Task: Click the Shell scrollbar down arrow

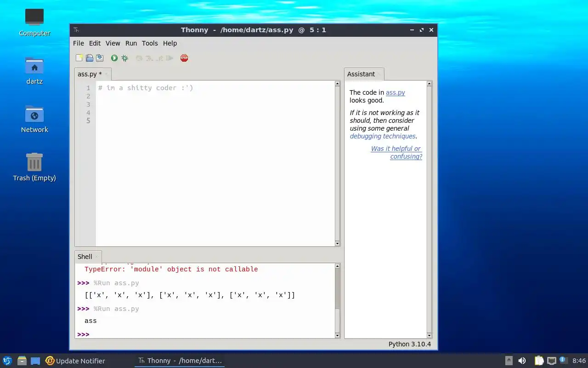Action: click(x=337, y=336)
